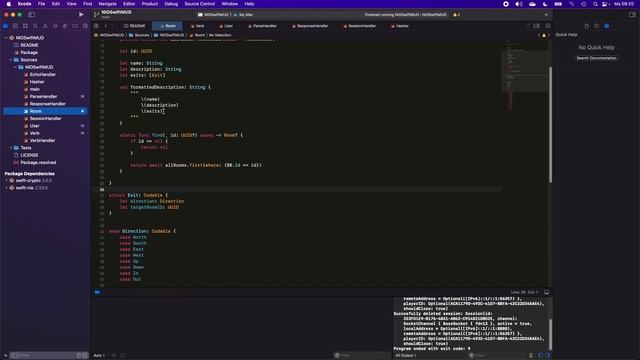Click the toolbar warning count indicator
640x360 pixels.
[x=456, y=15]
